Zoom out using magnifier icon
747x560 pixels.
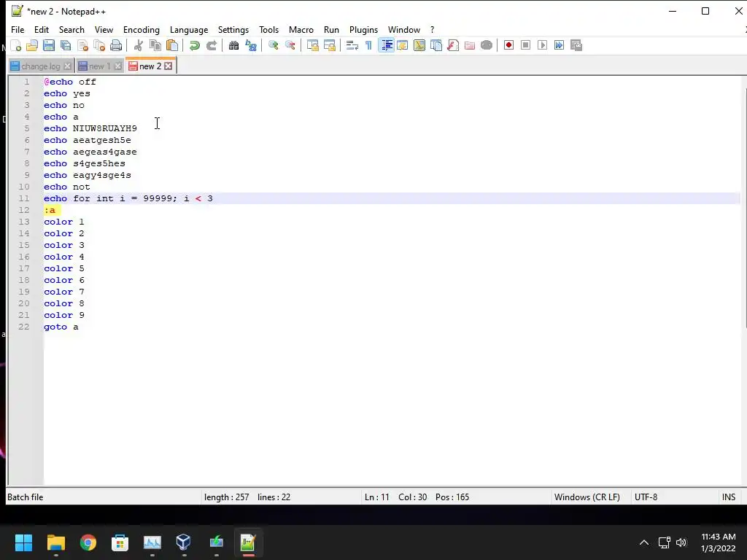(x=290, y=45)
